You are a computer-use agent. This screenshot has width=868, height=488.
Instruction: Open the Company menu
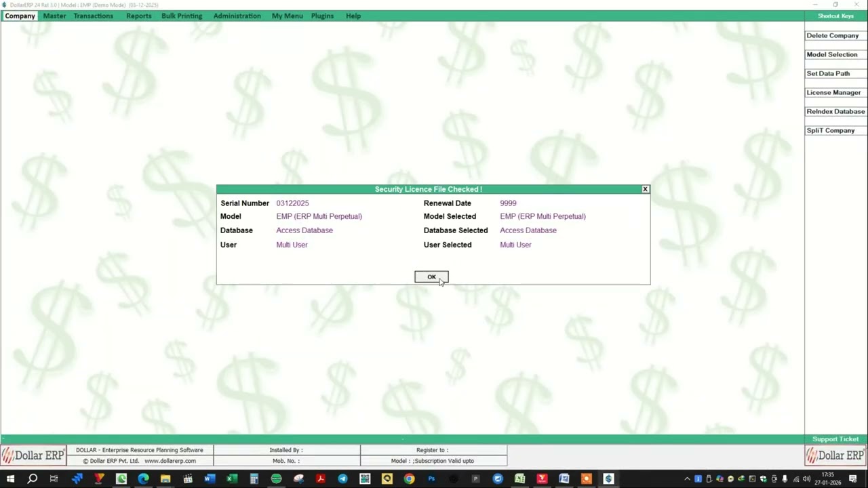[20, 16]
